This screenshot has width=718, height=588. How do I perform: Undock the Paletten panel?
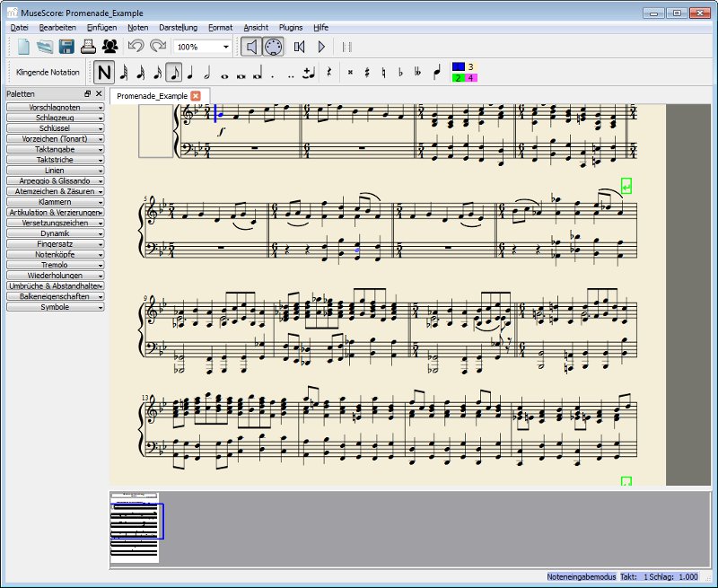(x=87, y=94)
